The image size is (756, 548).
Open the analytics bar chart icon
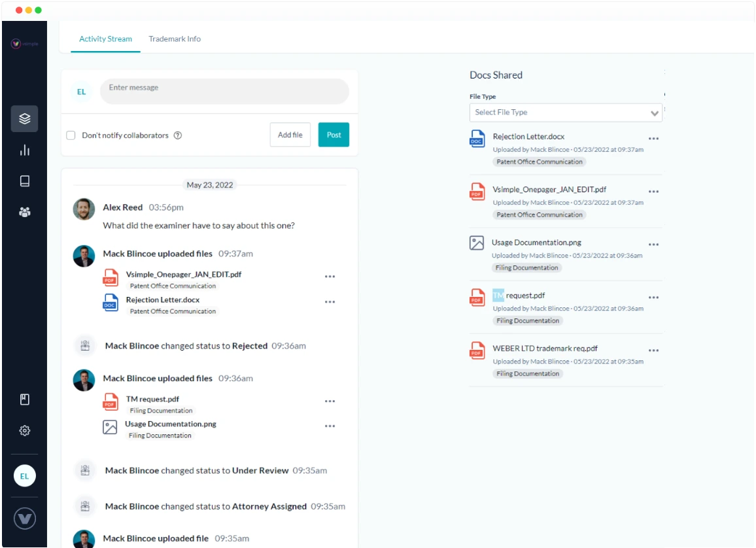(24, 150)
